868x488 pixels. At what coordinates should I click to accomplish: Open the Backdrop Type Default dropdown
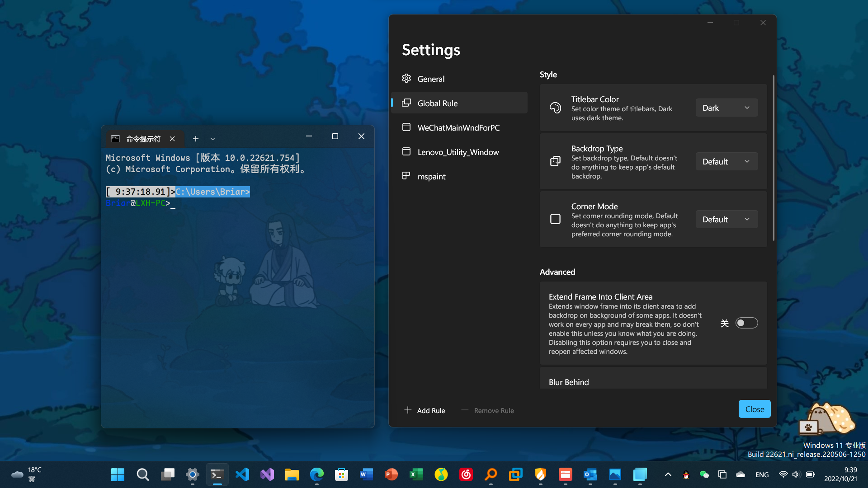coord(726,161)
